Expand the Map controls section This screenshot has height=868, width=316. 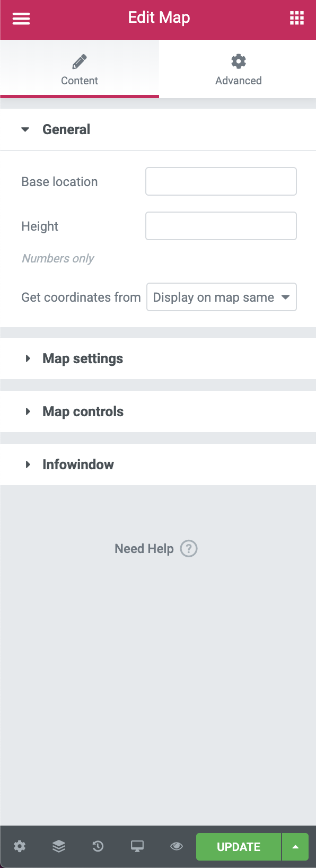[x=83, y=411]
